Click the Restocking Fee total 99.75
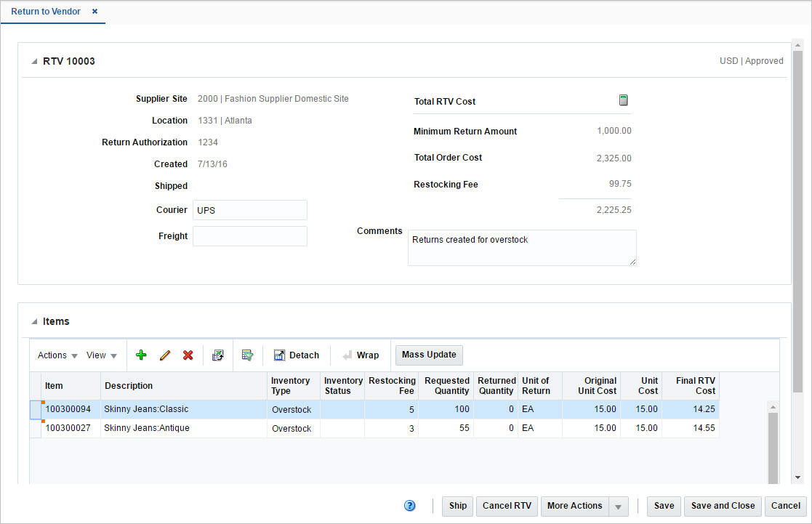This screenshot has height=524, width=812. 620,184
